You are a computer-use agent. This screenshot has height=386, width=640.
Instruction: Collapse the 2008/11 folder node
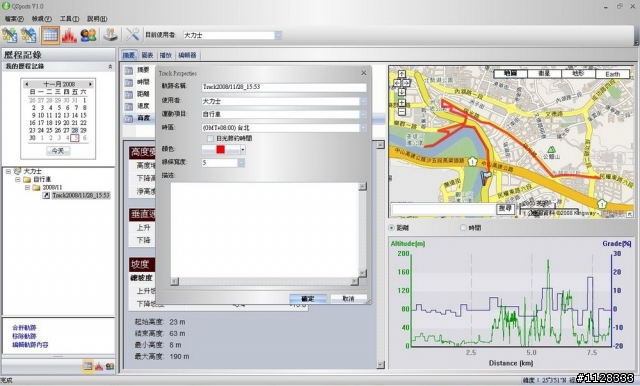(x=27, y=188)
